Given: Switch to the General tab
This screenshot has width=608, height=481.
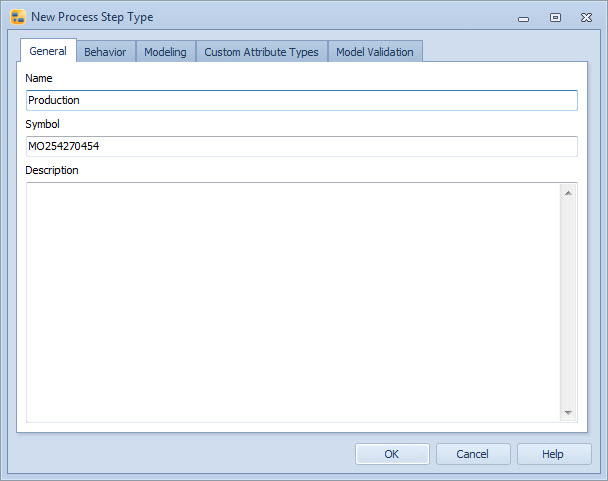Looking at the screenshot, I should pos(48,51).
